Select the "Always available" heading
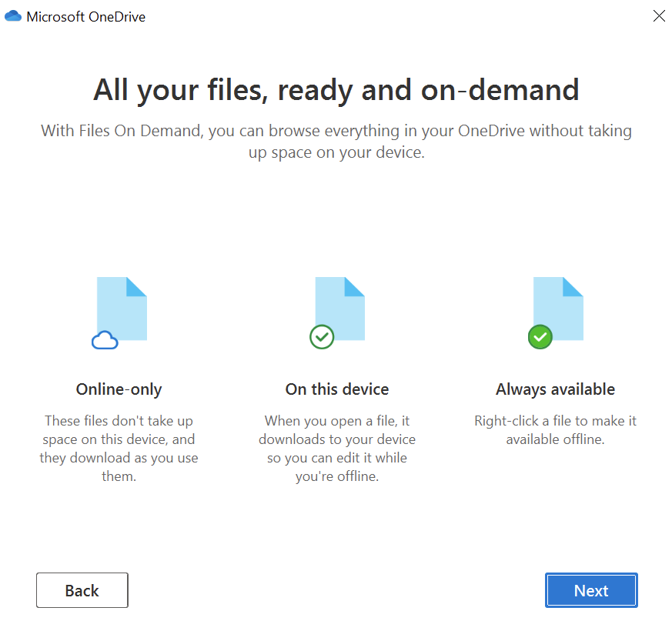The height and width of the screenshot is (621, 672). pyautogui.click(x=555, y=389)
